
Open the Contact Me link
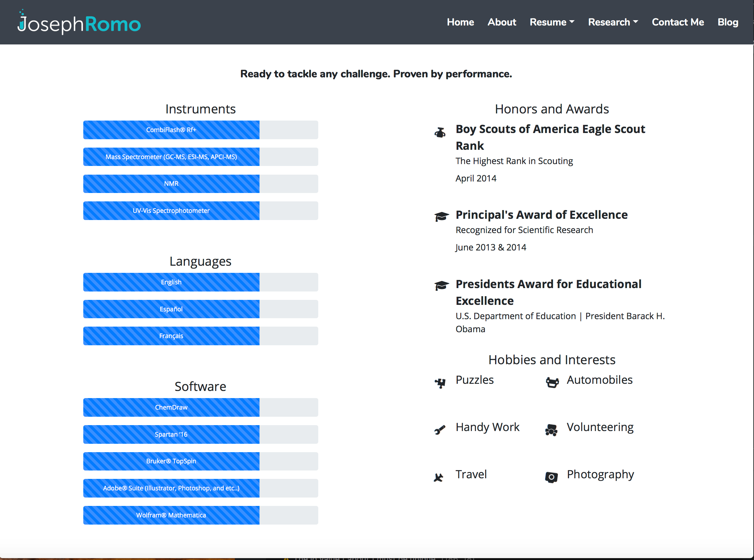(x=677, y=22)
